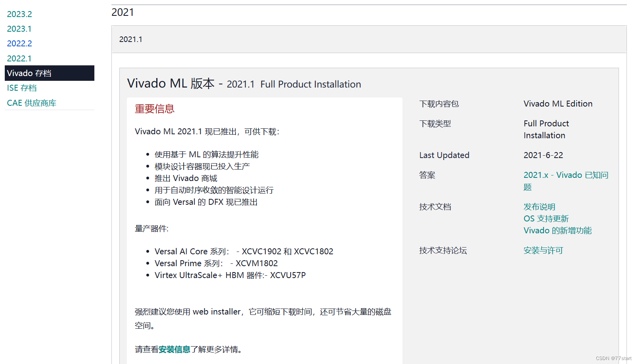Image resolution: width=638 pixels, height=364 pixels.
Task: Switch to the ISE 存档 section
Action: coord(22,88)
